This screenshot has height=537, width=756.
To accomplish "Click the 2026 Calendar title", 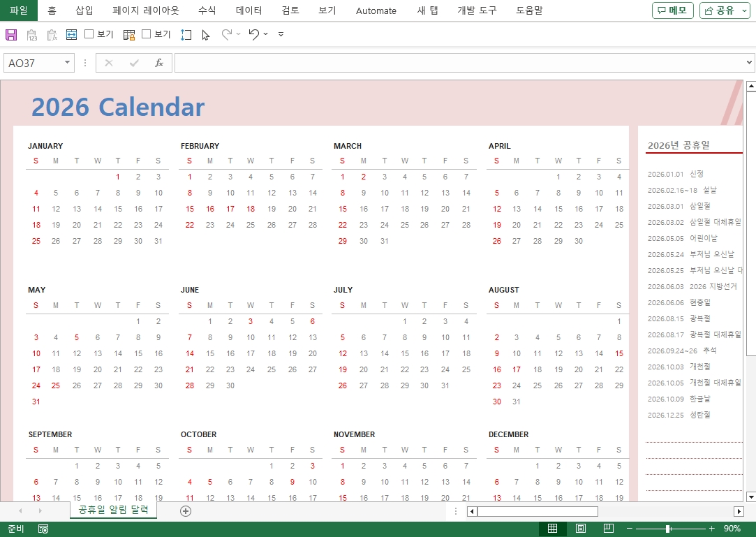I will (118, 107).
